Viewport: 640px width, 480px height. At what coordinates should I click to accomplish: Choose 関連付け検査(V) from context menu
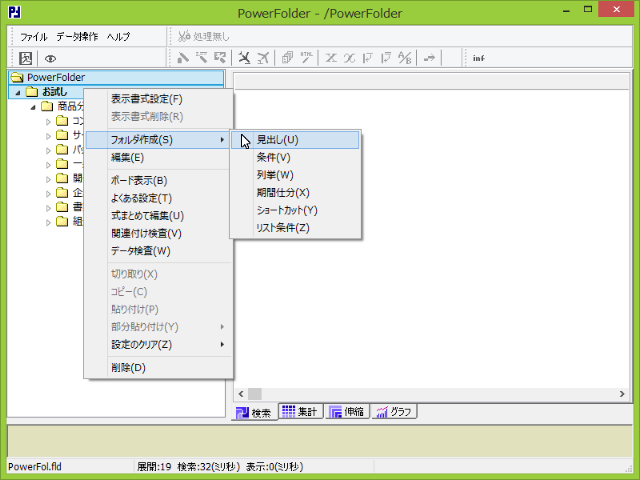[x=158, y=233]
